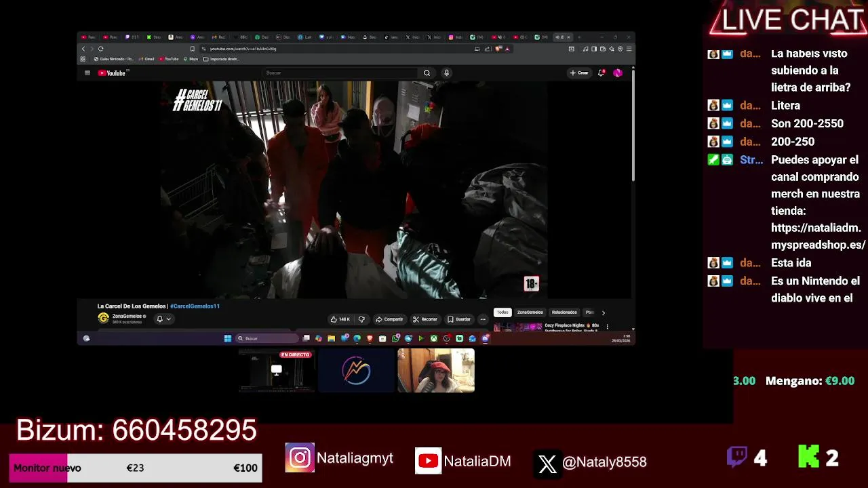Click the merch link nataliadm.myspreadshop.es in chat
Screen dimensions: 868x488
click(x=818, y=237)
